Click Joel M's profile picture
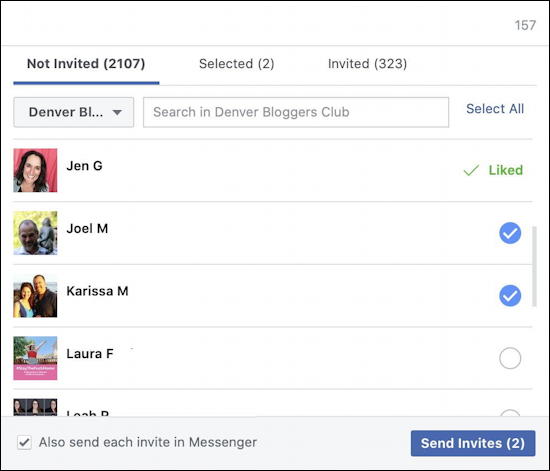The height and width of the screenshot is (471, 550). pyautogui.click(x=35, y=233)
